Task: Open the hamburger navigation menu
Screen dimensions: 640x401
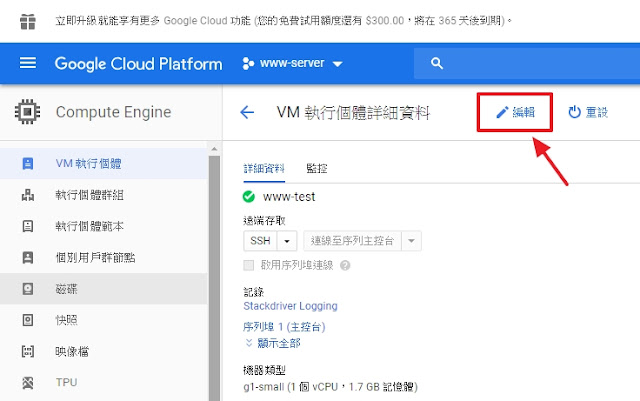Action: click(28, 63)
